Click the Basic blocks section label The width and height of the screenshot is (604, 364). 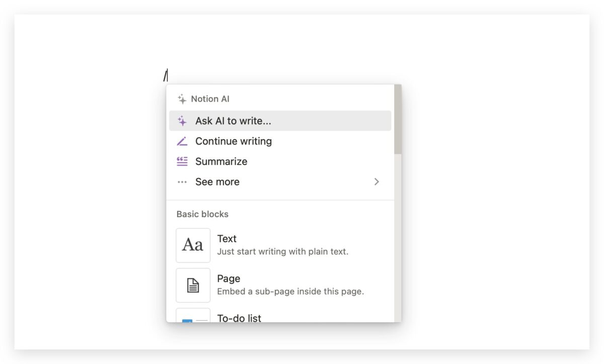pyautogui.click(x=202, y=214)
